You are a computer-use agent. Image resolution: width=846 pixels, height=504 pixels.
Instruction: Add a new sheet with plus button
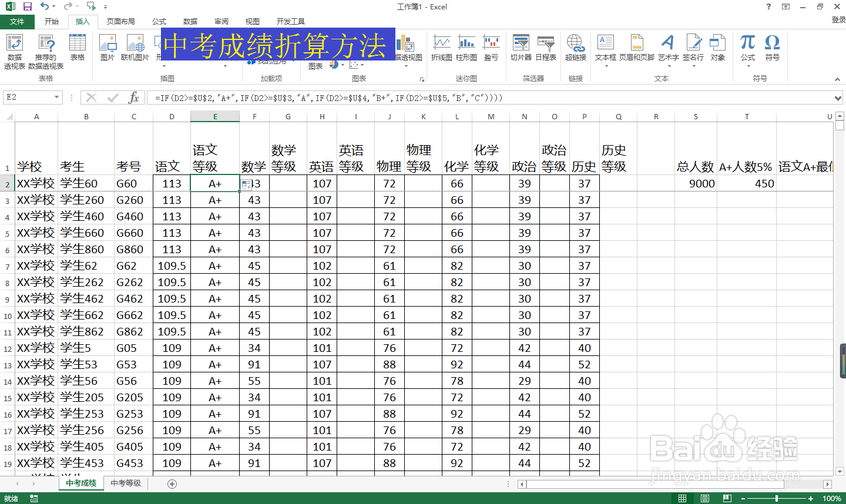(x=172, y=484)
